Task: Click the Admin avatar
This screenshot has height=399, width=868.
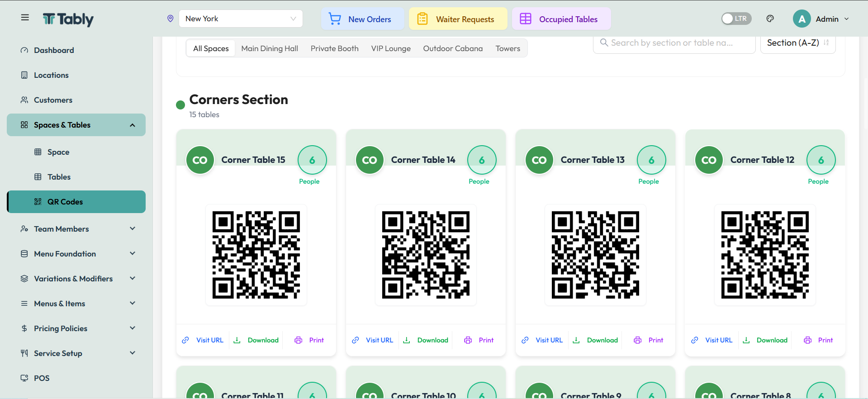Action: coord(802,19)
